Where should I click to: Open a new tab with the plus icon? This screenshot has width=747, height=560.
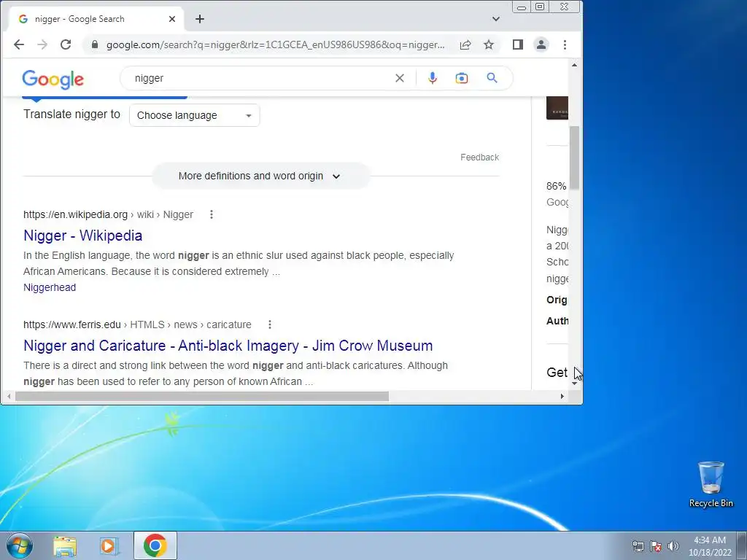point(200,19)
